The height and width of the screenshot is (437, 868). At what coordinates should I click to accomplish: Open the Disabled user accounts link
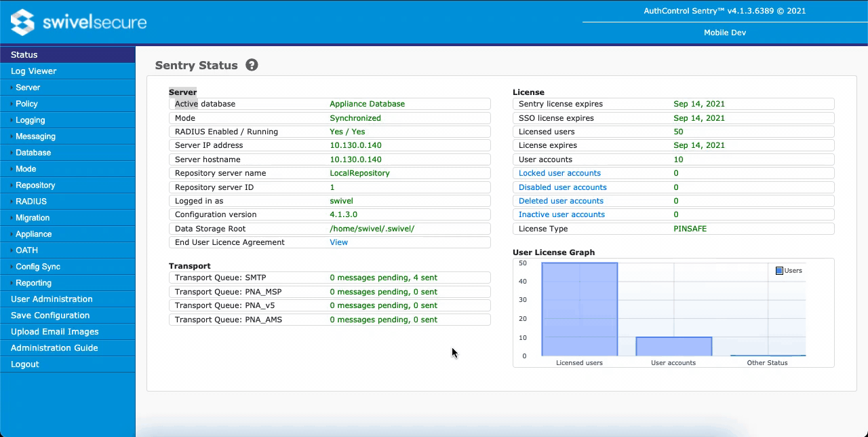(562, 187)
